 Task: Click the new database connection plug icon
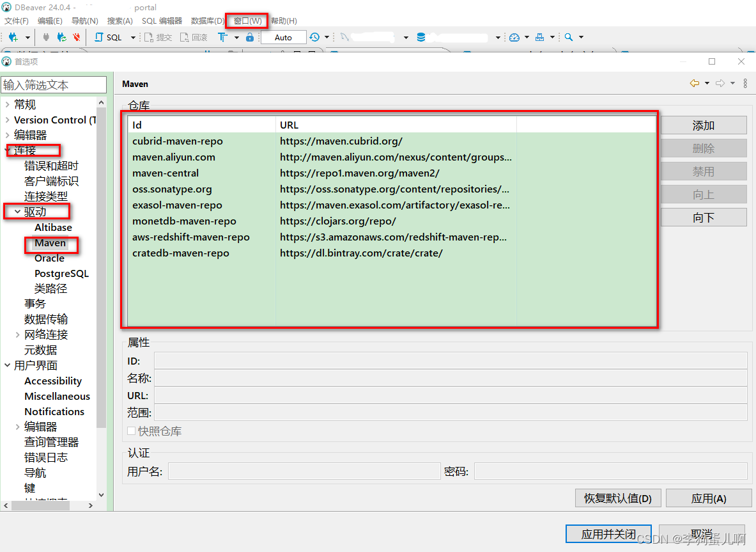coord(13,37)
